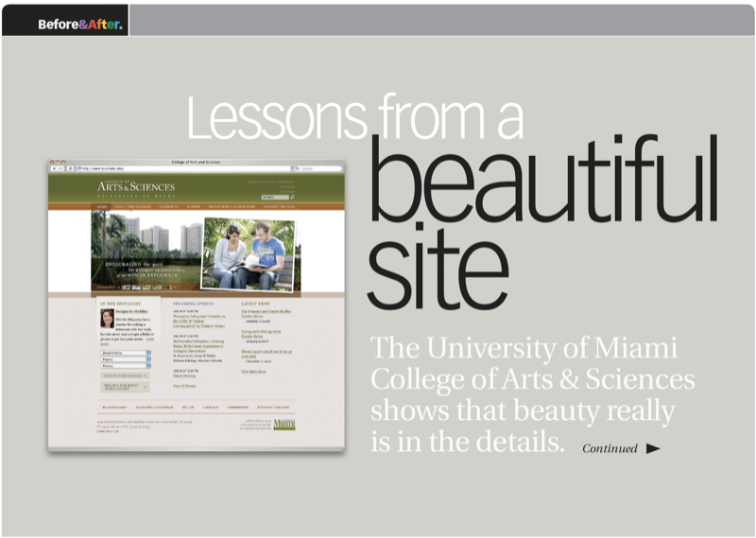Open the Blackboard footer link
756x538 pixels.
click(115, 408)
